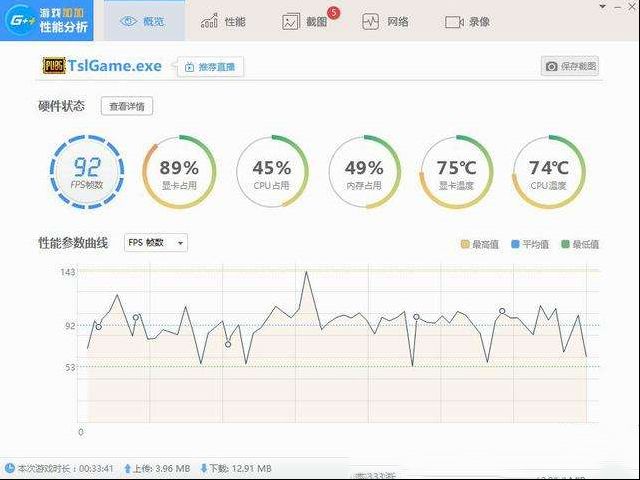Viewport: 640px width, 480px height.
Task: Click the TV icon in 推荐直播 button
Action: tap(189, 67)
